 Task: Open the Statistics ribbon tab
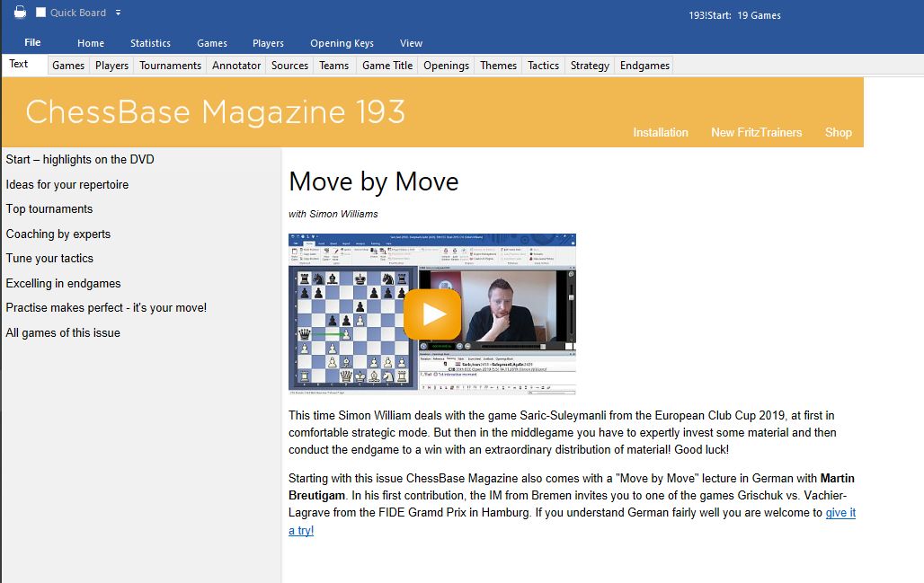tap(150, 43)
